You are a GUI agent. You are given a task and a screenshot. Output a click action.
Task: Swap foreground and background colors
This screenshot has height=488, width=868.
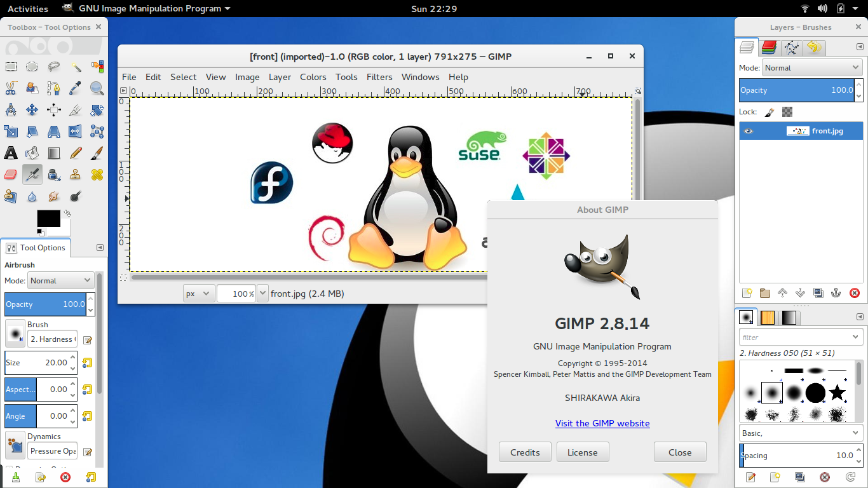pos(67,213)
